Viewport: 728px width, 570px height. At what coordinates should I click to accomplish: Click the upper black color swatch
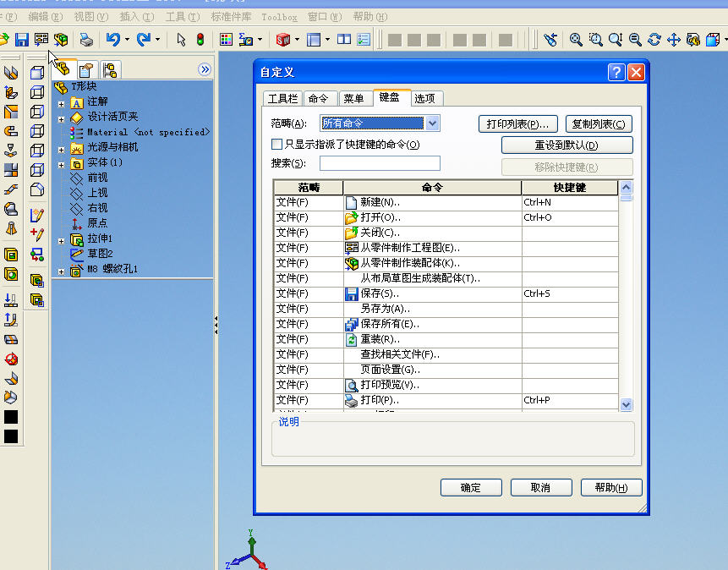click(11, 417)
